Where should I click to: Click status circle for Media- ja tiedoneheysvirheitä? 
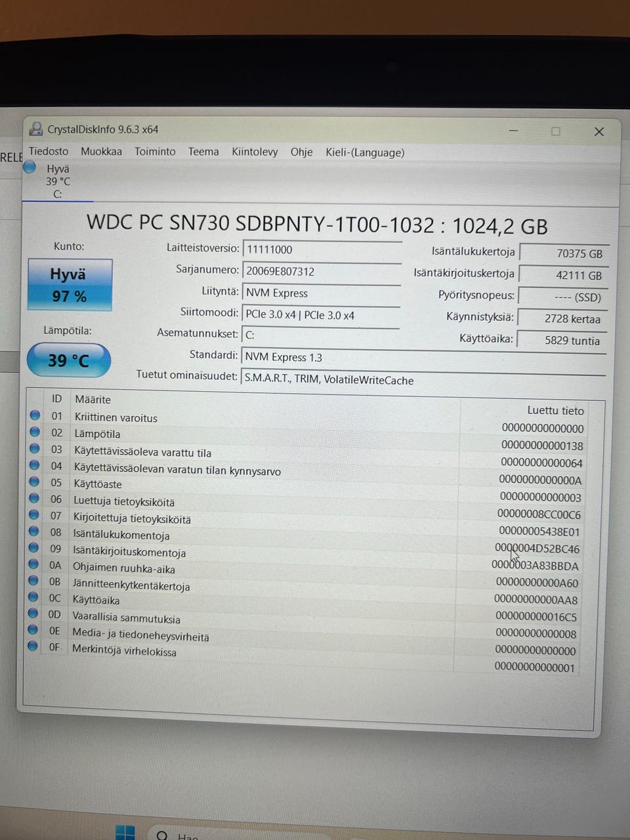pyautogui.click(x=33, y=629)
